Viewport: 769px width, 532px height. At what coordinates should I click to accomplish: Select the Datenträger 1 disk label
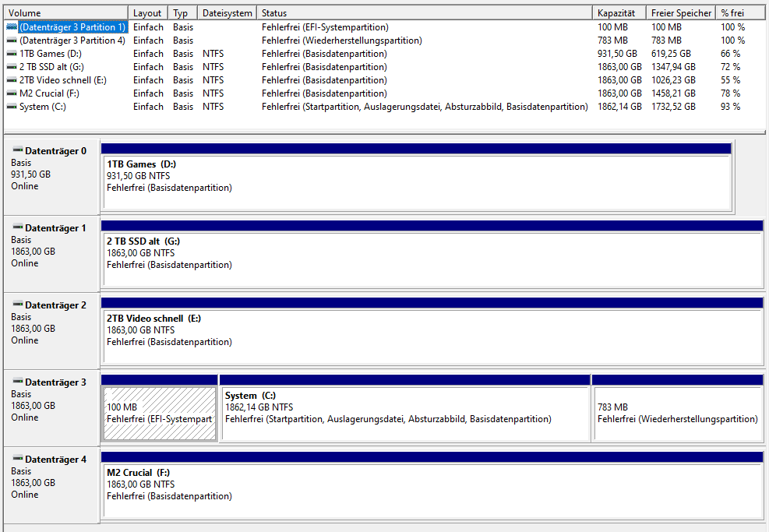click(55, 228)
